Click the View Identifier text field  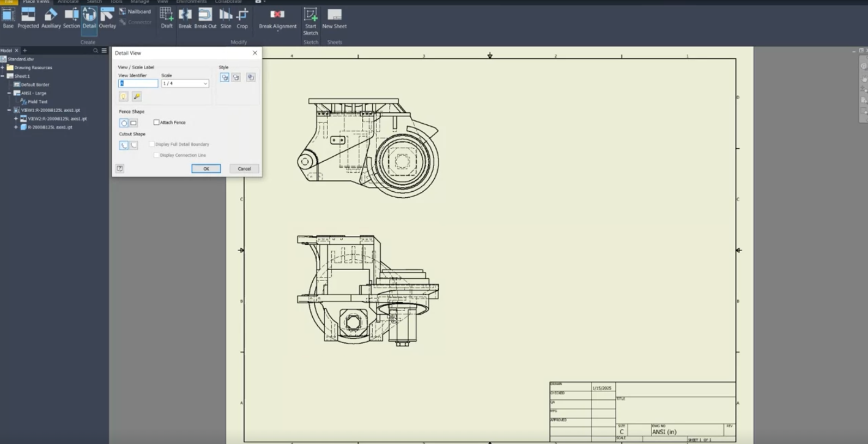(x=138, y=84)
